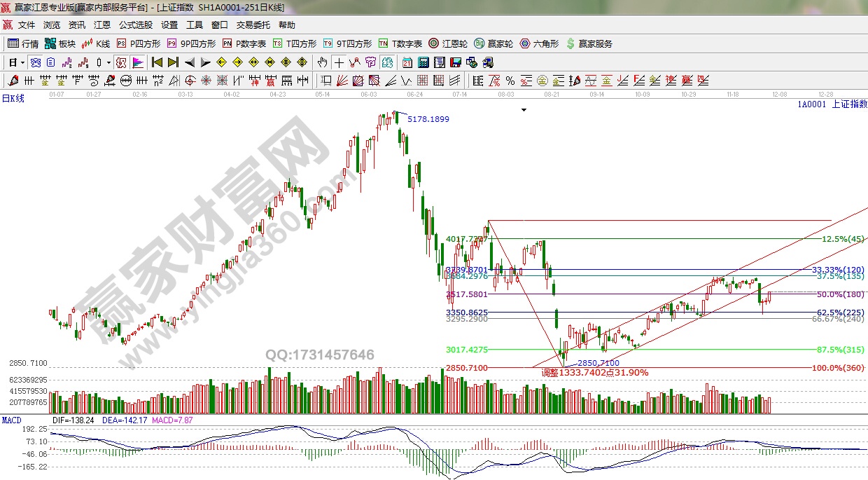This screenshot has height=480, width=868.
Task: Open the candlestick style dropdown arrow
Action: [108, 62]
